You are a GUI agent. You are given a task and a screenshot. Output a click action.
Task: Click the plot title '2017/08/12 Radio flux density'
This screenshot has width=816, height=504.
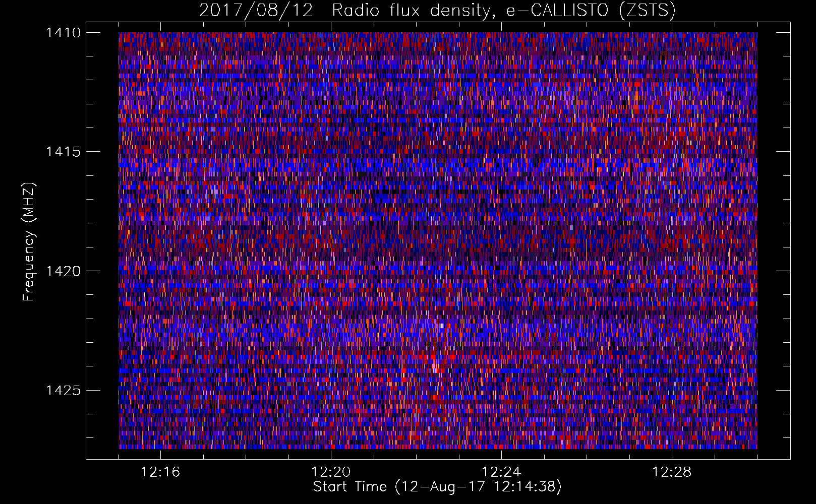345,11
